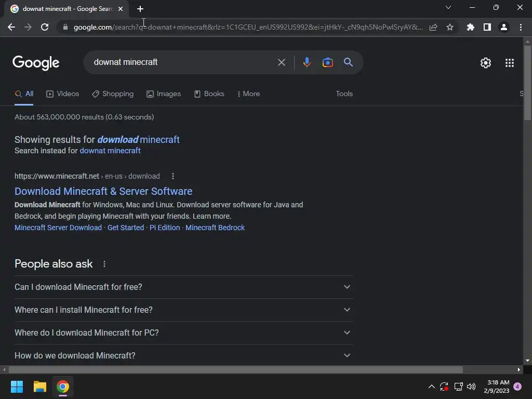This screenshot has width=532, height=399.
Task: Click the scroll down arrow
Action: (x=527, y=361)
